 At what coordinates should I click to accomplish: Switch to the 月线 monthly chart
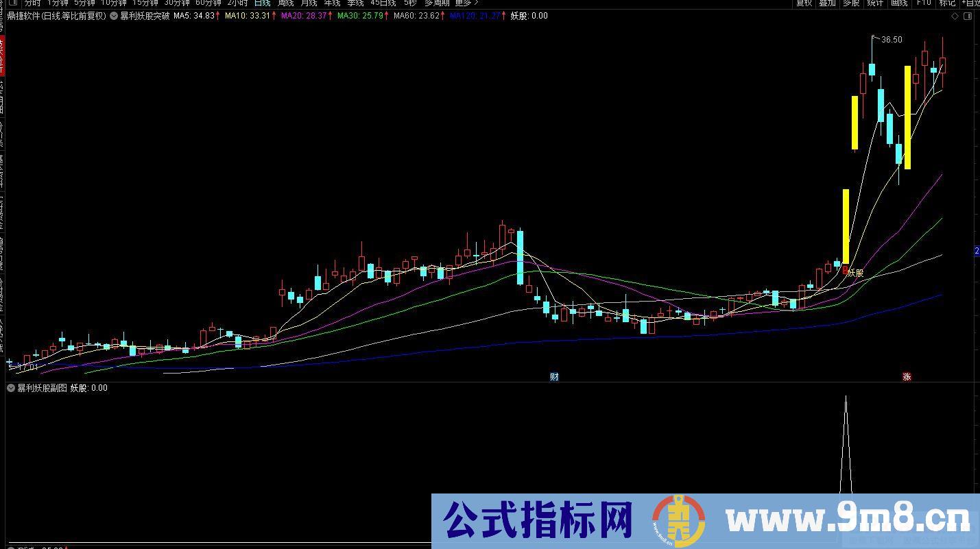pos(309,3)
